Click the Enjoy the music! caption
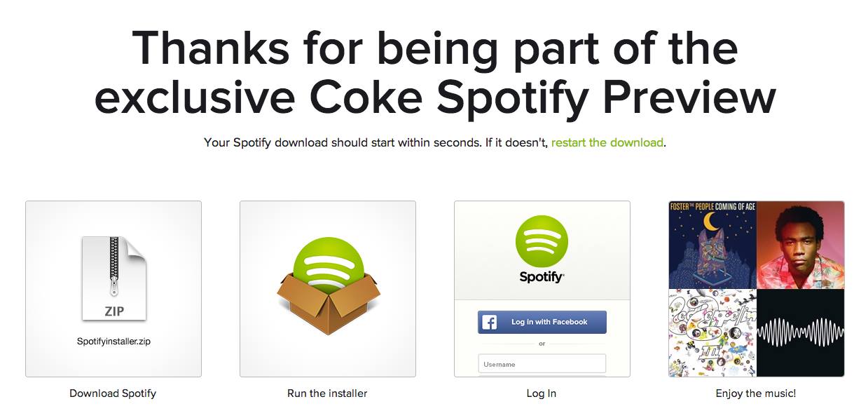 756,393
